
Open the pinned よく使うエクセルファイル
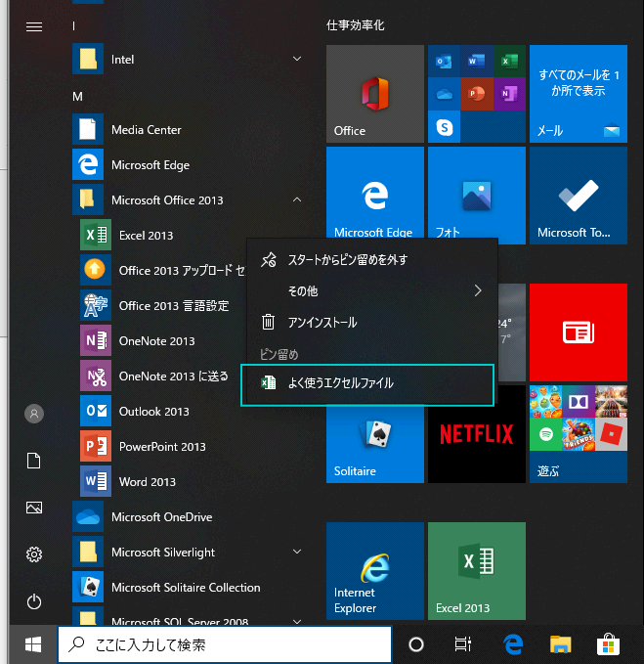coord(367,384)
